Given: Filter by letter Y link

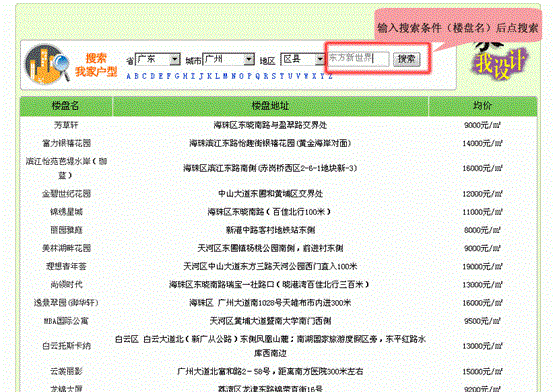Looking at the screenshot, I should click(x=322, y=76).
